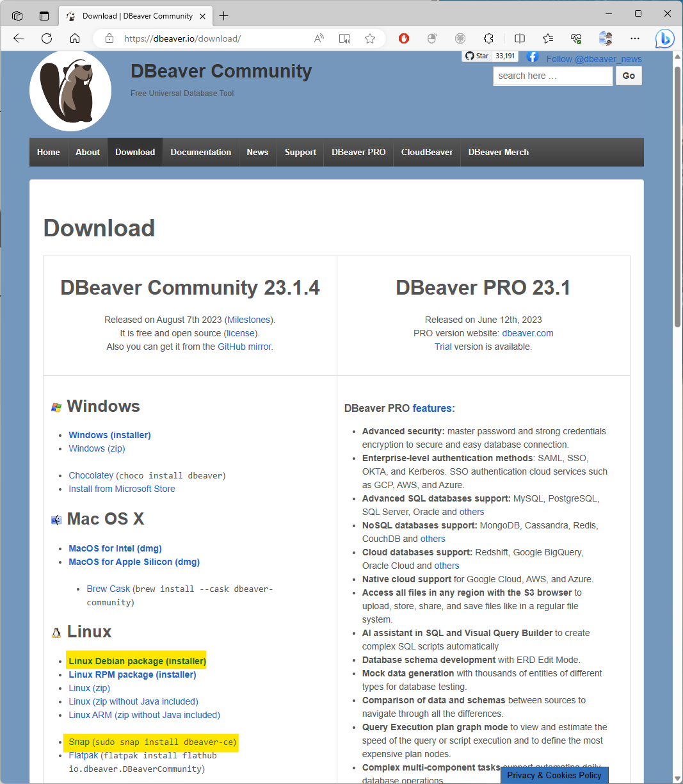Screen dimensions: 683x784
Task: Click the 'search here' input field
Action: coord(553,76)
